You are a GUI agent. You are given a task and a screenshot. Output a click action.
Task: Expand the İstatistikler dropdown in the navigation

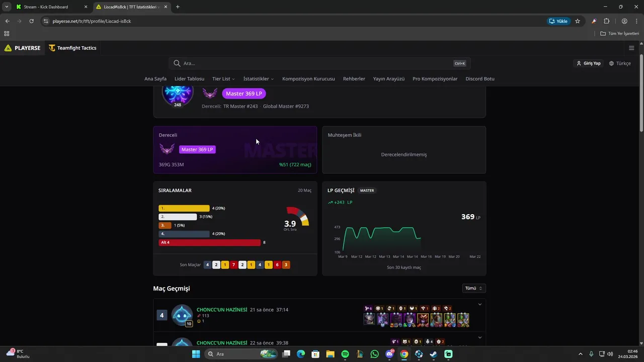[x=259, y=79]
